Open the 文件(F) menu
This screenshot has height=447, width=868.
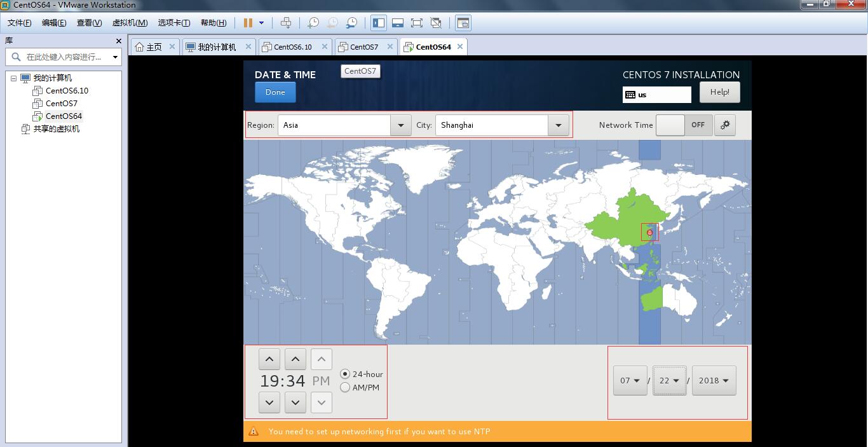(x=20, y=23)
